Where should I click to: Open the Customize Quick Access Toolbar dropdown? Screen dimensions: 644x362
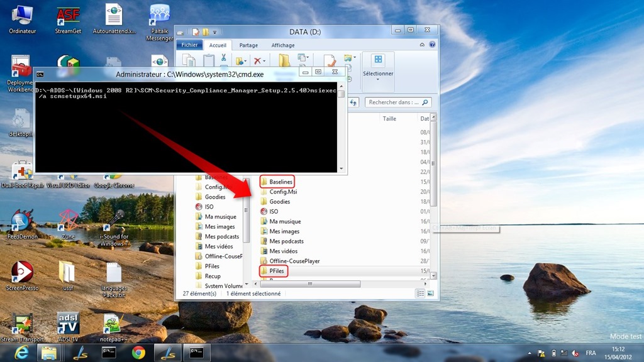tap(214, 31)
